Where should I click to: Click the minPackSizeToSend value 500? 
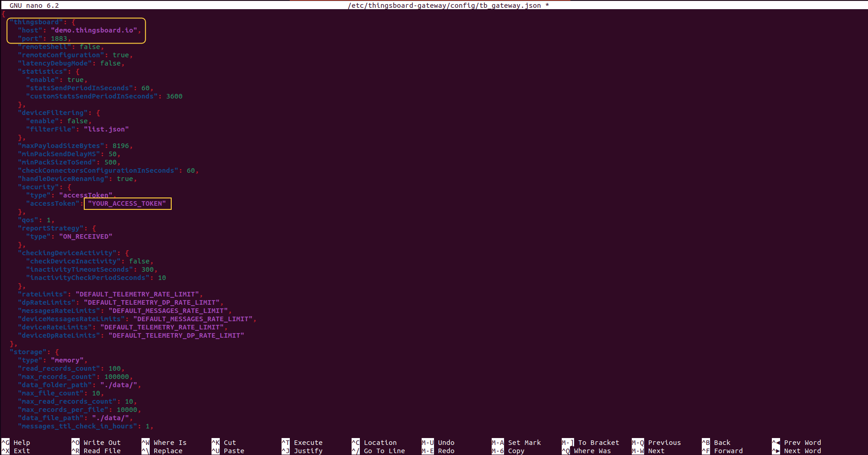point(110,162)
